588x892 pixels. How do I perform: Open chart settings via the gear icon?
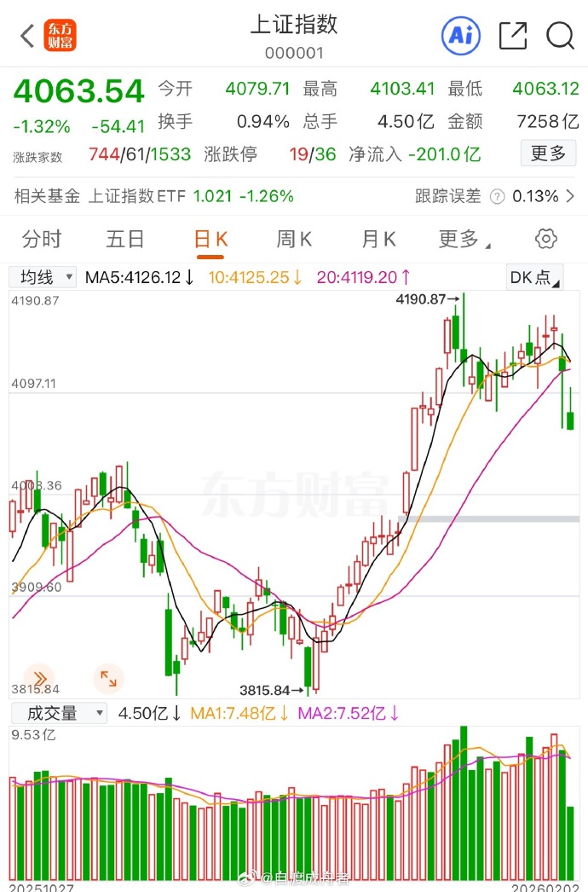pos(545,239)
